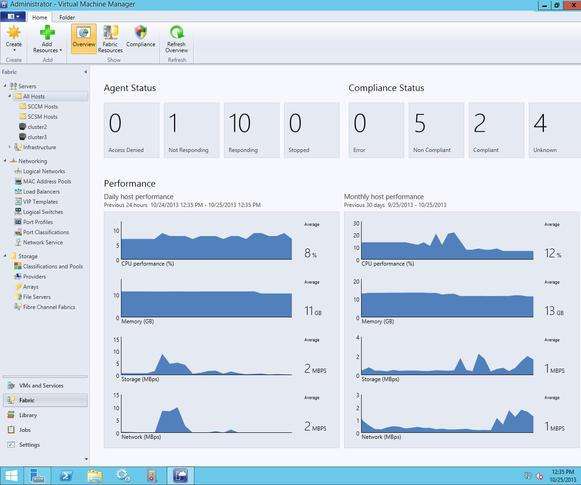Screen dimensions: 581x485
Task: Go to Fabric workspace
Action: (x=46, y=400)
